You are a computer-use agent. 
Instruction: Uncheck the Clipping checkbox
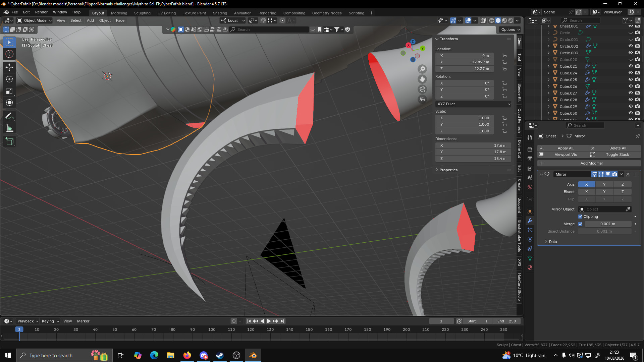click(x=580, y=217)
